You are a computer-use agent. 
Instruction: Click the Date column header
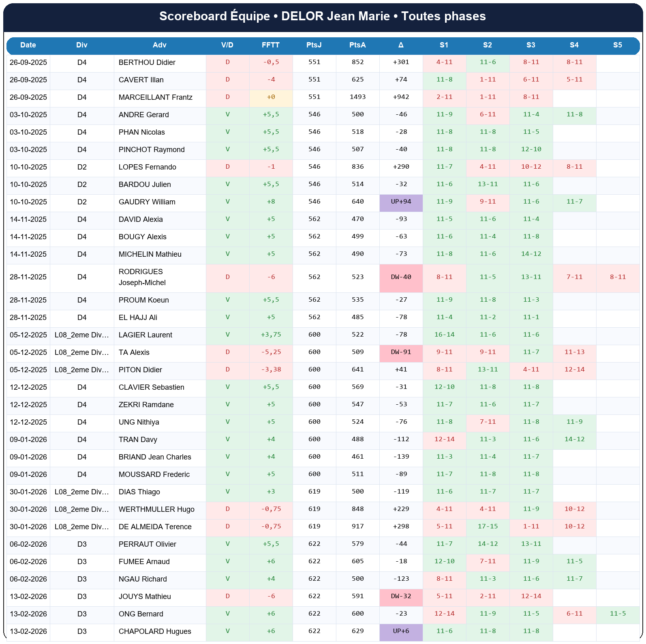pos(28,45)
